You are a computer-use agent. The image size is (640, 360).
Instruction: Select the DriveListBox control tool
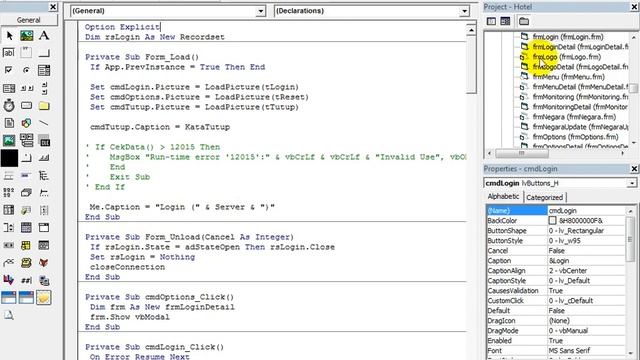click(x=27, y=106)
